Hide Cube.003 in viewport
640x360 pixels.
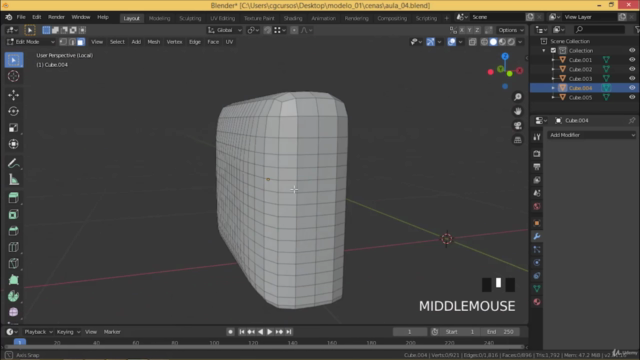pyautogui.click(x=632, y=78)
